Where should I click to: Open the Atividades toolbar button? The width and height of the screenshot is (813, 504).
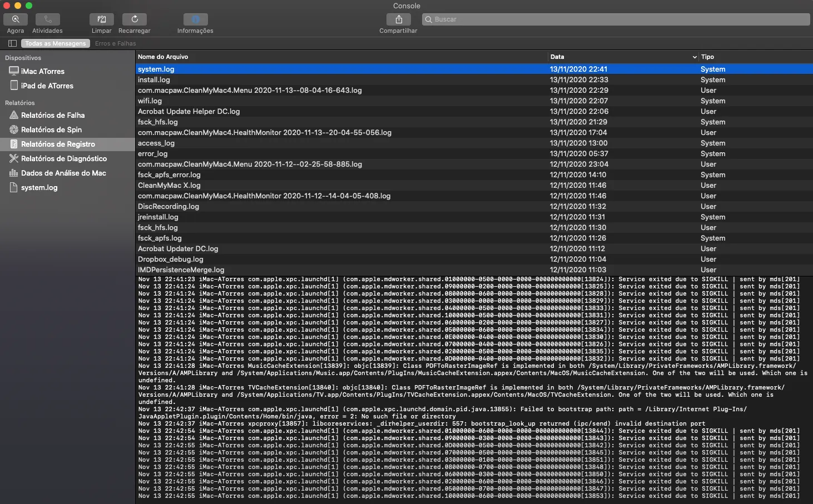[x=48, y=19]
